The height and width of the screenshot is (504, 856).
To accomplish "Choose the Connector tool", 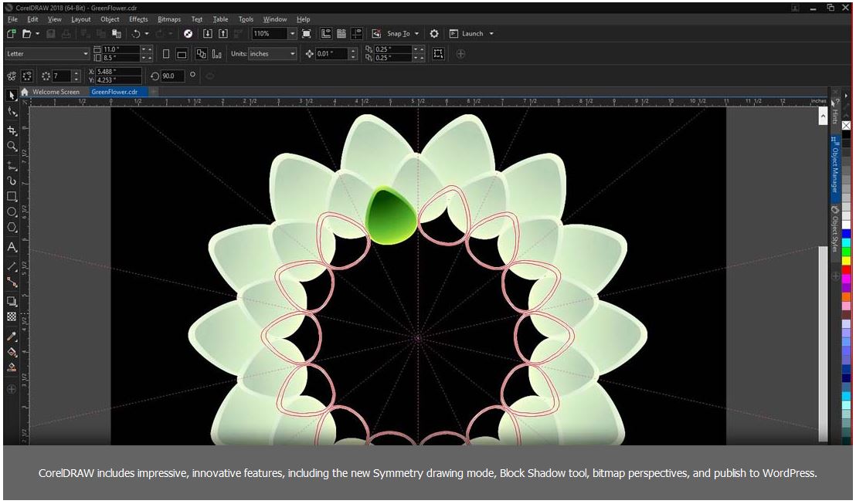I will (x=12, y=282).
